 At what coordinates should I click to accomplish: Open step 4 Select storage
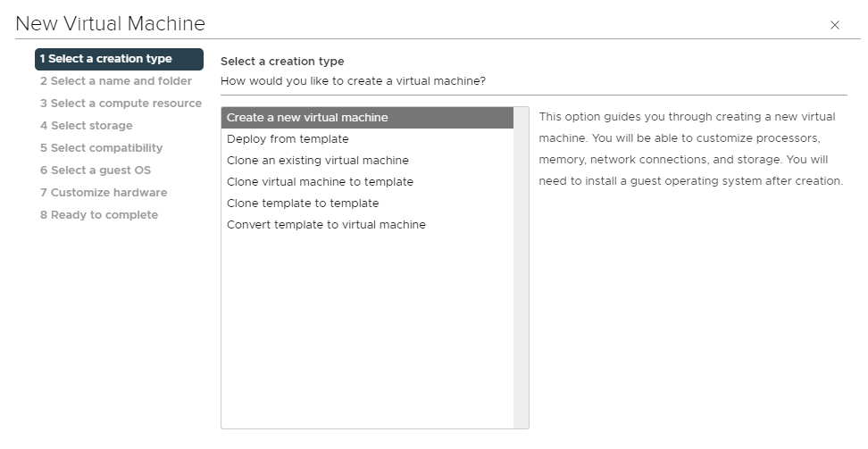click(86, 126)
